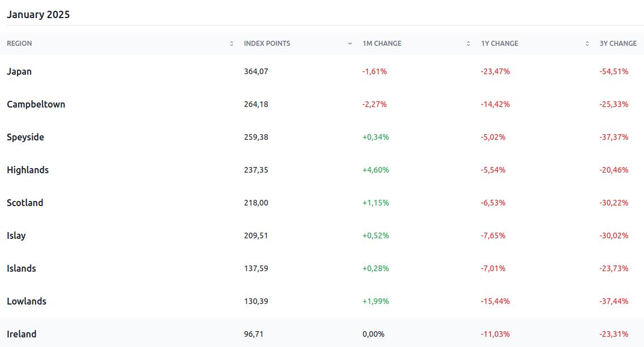Open the Ireland region row
This screenshot has height=347, width=644.
point(22,334)
